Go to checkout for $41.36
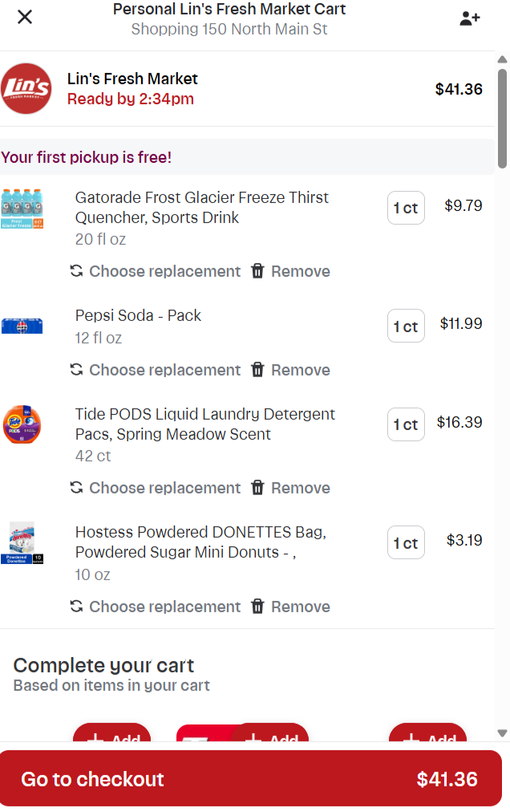The image size is (510, 812). (250, 778)
